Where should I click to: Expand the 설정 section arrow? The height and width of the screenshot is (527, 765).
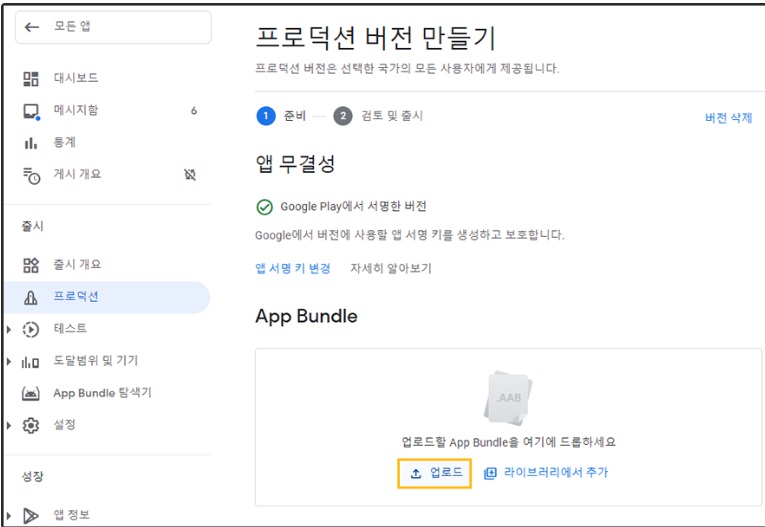(x=9, y=426)
